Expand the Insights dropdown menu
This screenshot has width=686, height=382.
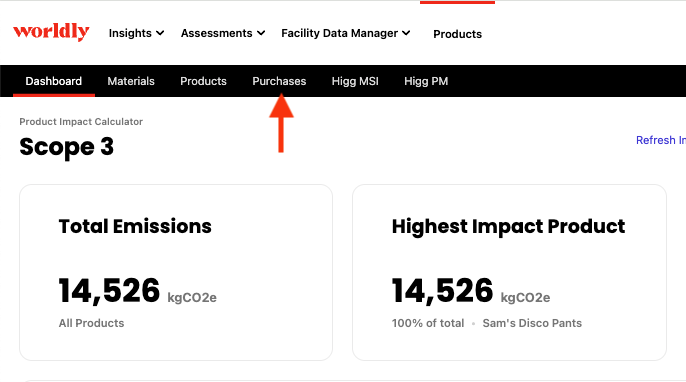click(x=136, y=33)
